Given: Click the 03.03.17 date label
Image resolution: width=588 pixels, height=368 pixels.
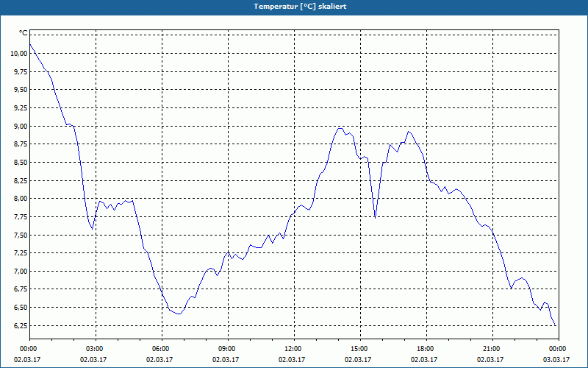Looking at the screenshot, I should click(x=556, y=359).
